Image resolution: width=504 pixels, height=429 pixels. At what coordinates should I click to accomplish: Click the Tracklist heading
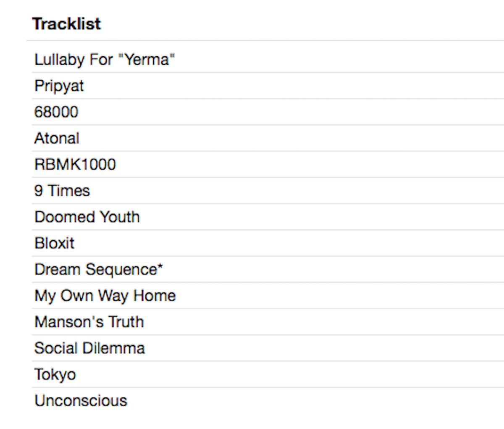click(67, 24)
